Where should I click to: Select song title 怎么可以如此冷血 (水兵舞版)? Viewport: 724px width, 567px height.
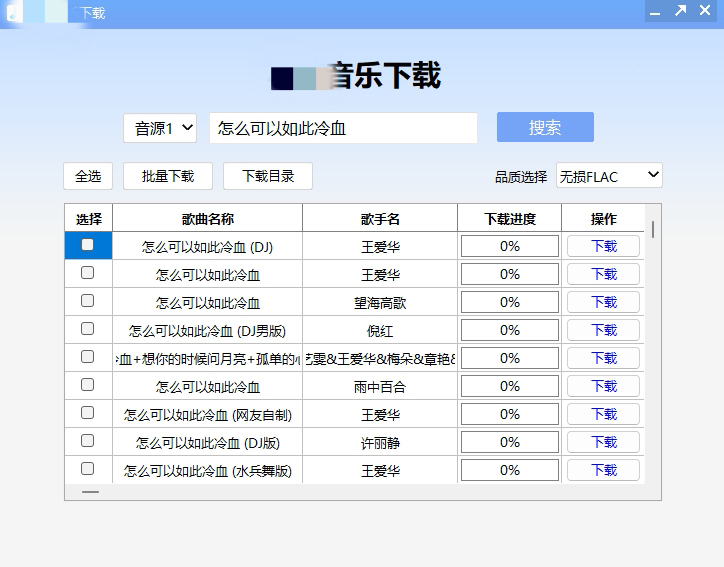click(x=208, y=470)
